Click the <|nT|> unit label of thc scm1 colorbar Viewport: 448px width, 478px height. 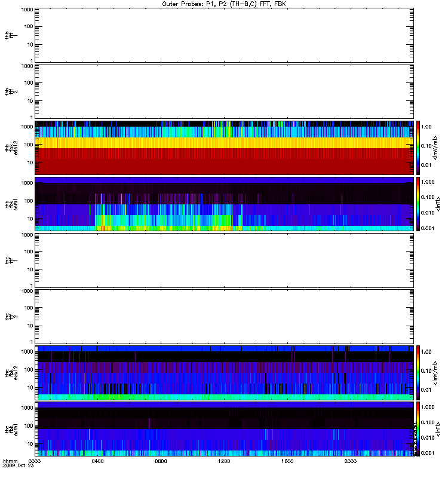point(438,429)
